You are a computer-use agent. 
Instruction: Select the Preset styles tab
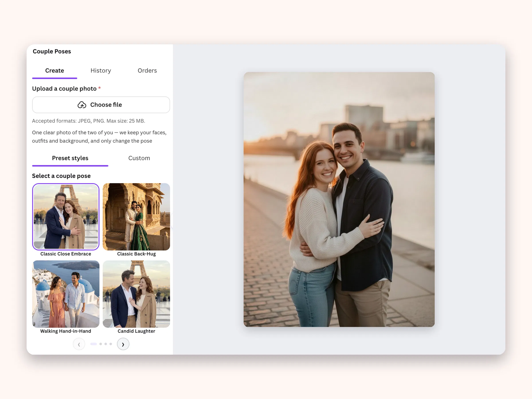(x=70, y=158)
